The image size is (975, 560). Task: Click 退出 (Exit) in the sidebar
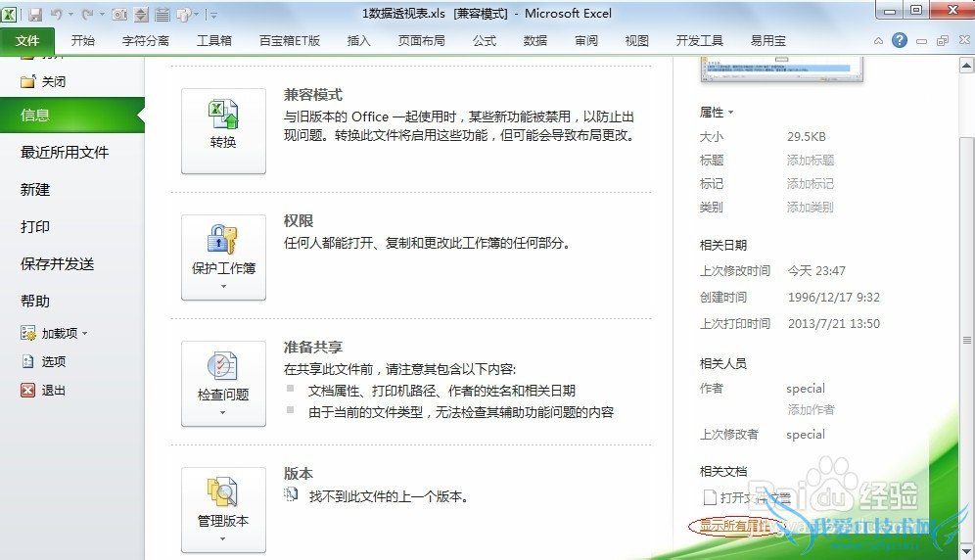coord(43,390)
